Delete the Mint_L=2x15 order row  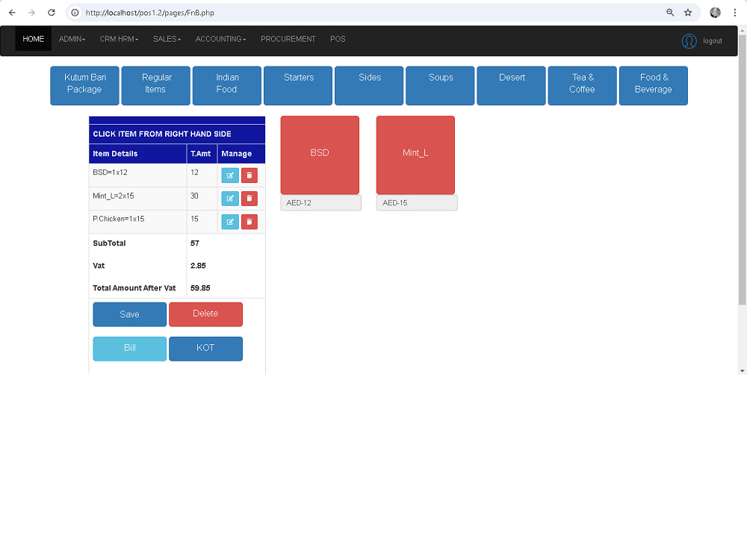[249, 198]
